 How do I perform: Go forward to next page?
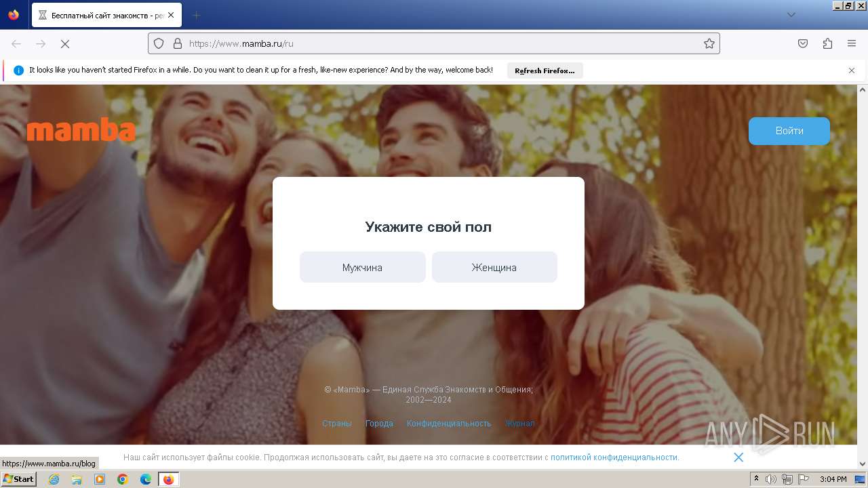[41, 43]
